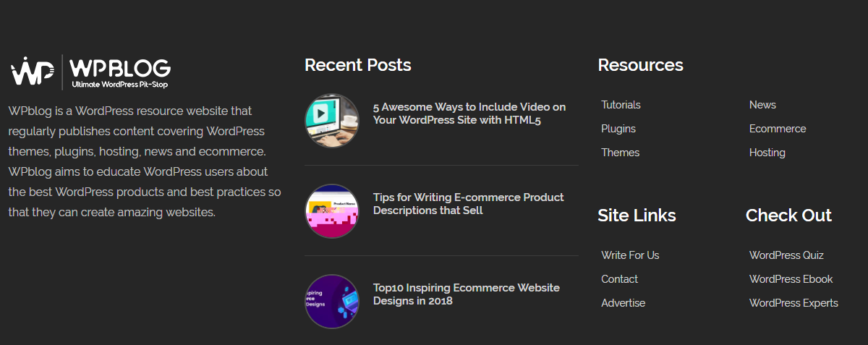Select the Ecommerce resource link

(778, 129)
